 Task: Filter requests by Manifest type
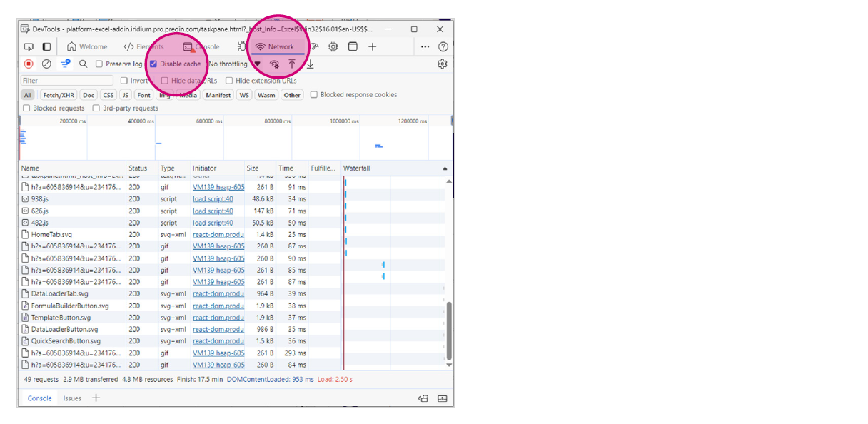(x=218, y=94)
